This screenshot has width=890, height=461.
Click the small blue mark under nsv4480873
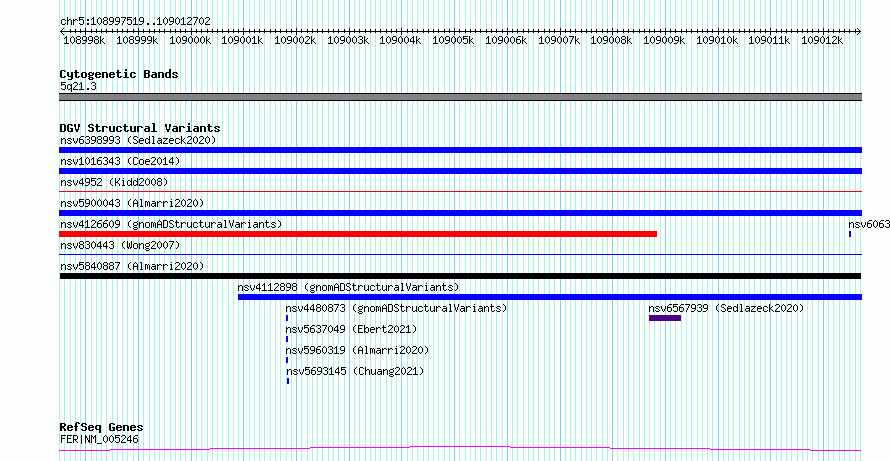(x=287, y=318)
